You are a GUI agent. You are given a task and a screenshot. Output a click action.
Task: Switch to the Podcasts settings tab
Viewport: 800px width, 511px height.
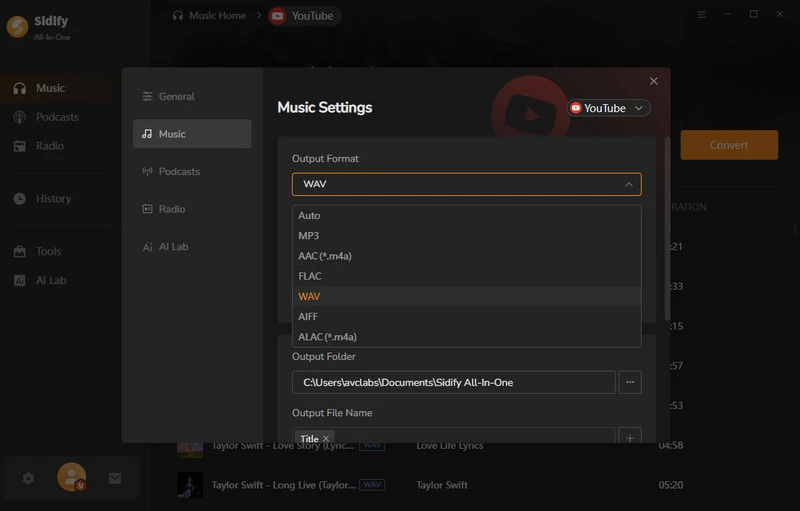(192, 172)
